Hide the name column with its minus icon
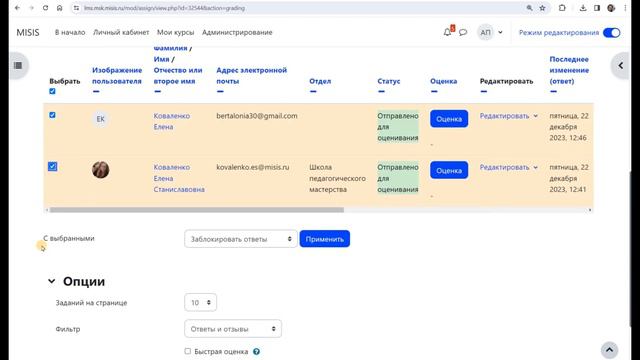The width and height of the screenshot is (640, 360). pos(158,91)
